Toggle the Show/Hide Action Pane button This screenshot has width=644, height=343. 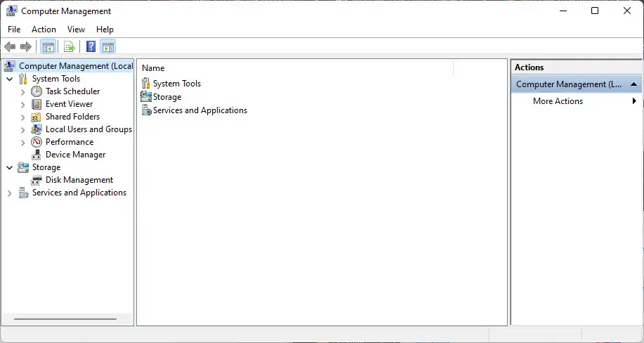[108, 47]
